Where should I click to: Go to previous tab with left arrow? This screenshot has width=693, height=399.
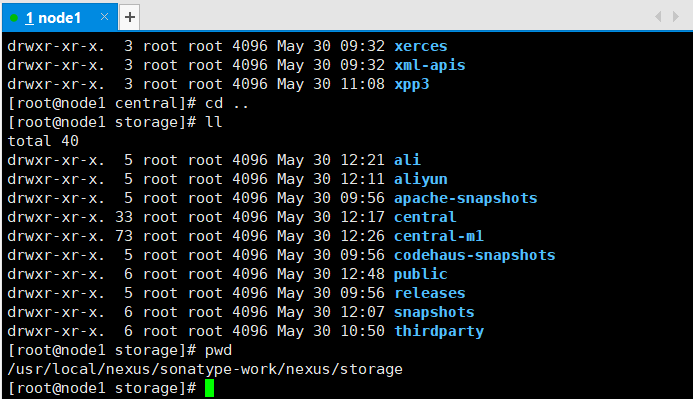[x=658, y=17]
